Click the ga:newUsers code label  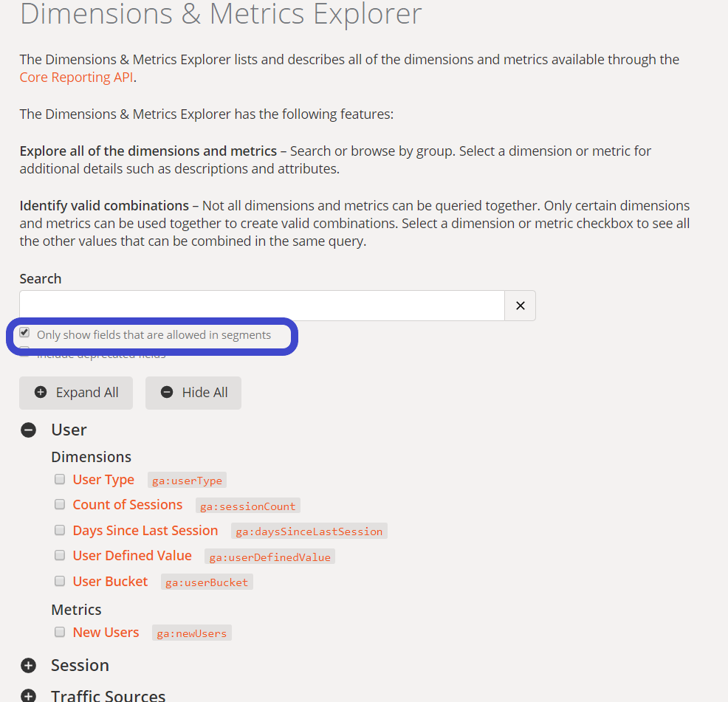(192, 633)
